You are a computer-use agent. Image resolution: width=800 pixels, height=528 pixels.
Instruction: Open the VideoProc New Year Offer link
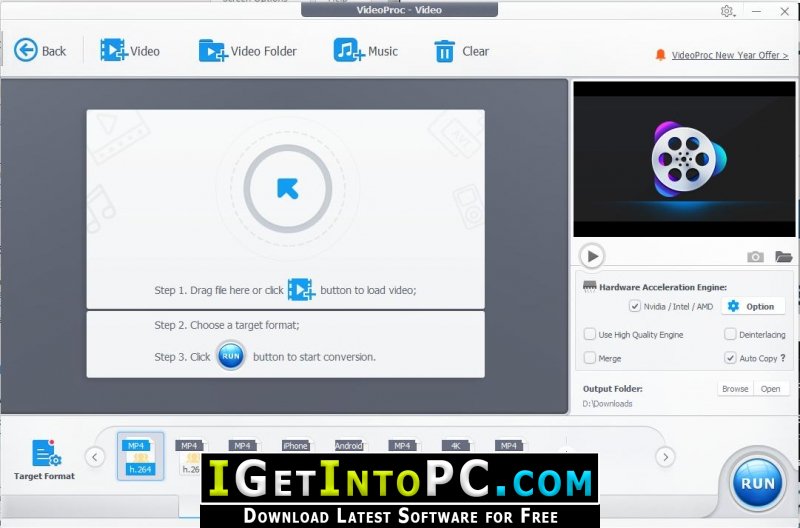(x=730, y=55)
